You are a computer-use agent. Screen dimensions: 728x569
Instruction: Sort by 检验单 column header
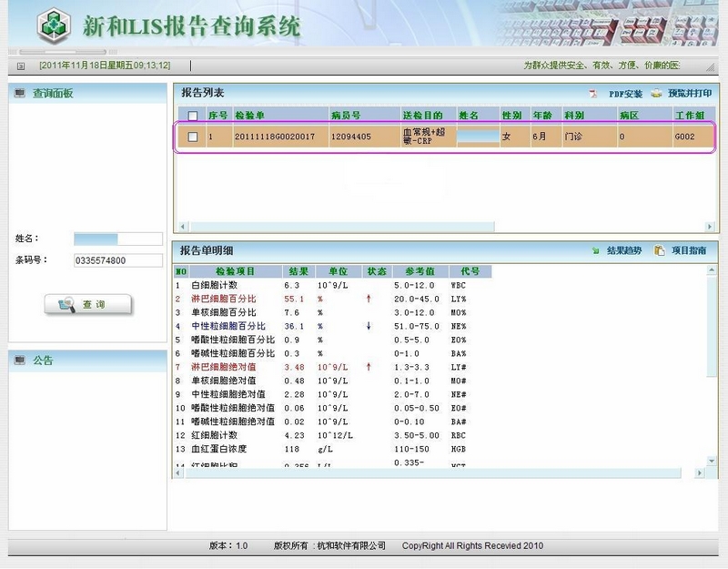pyautogui.click(x=249, y=116)
